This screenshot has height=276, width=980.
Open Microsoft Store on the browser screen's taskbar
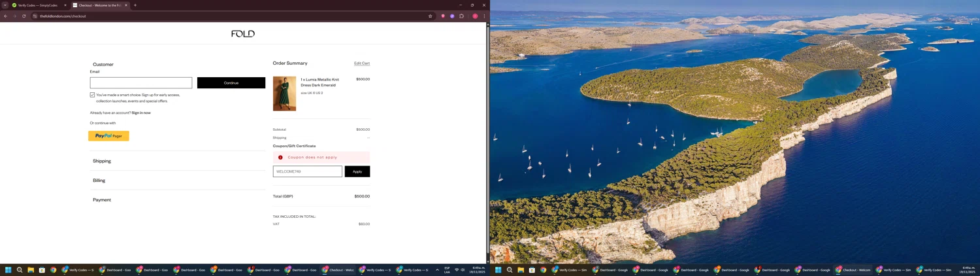point(42,269)
